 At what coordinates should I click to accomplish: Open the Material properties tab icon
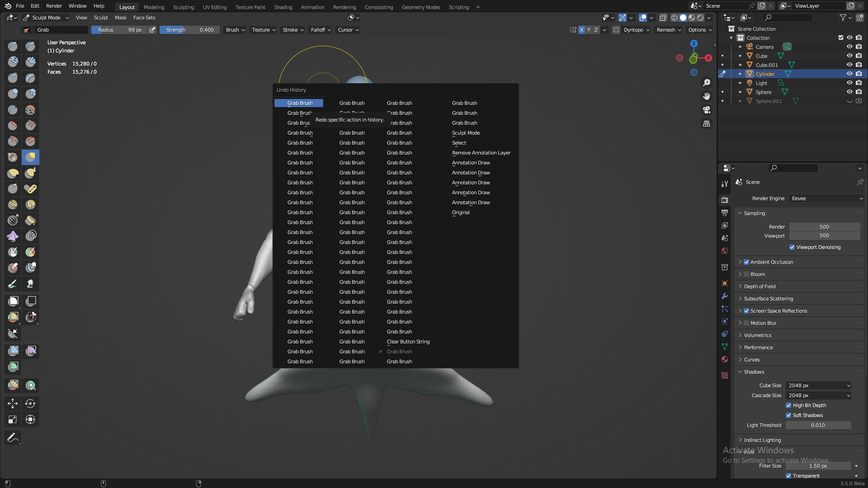point(725,359)
